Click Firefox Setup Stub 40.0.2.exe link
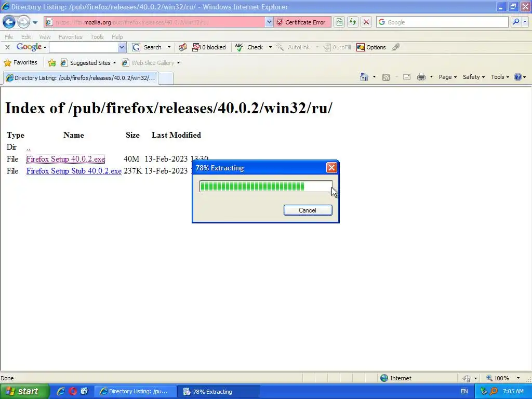The height and width of the screenshot is (399, 532). 74,170
